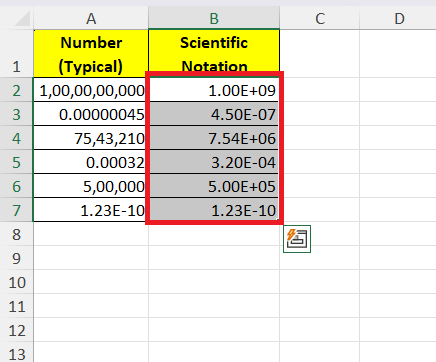Select cell containing 0.00032
The width and height of the screenshot is (436, 362).
pyautogui.click(x=91, y=162)
